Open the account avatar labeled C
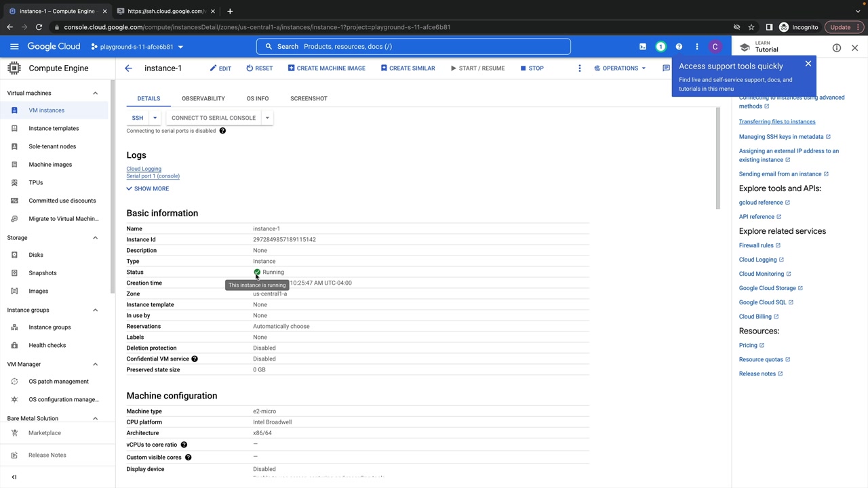The height and width of the screenshot is (488, 868). click(715, 47)
